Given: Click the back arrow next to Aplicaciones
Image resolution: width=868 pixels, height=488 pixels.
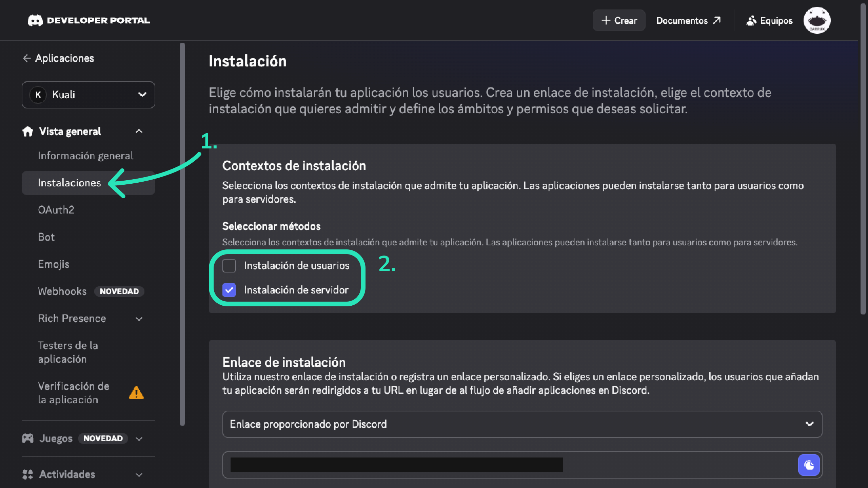Looking at the screenshot, I should tap(27, 58).
